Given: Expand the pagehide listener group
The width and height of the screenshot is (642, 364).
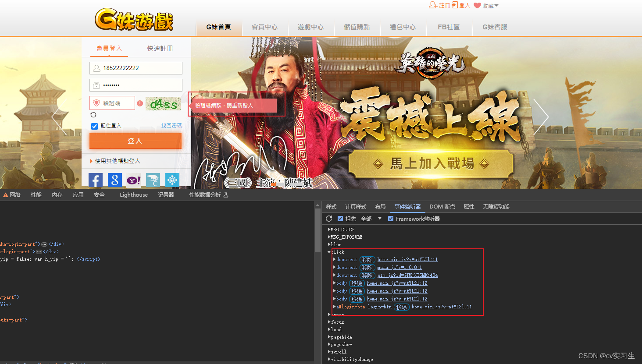Looking at the screenshot, I should point(329,337).
